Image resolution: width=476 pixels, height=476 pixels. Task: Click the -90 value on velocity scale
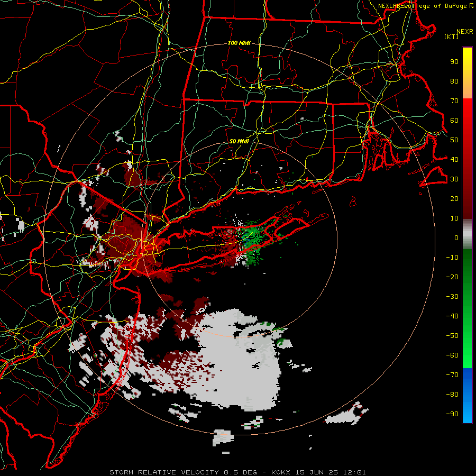(452, 414)
